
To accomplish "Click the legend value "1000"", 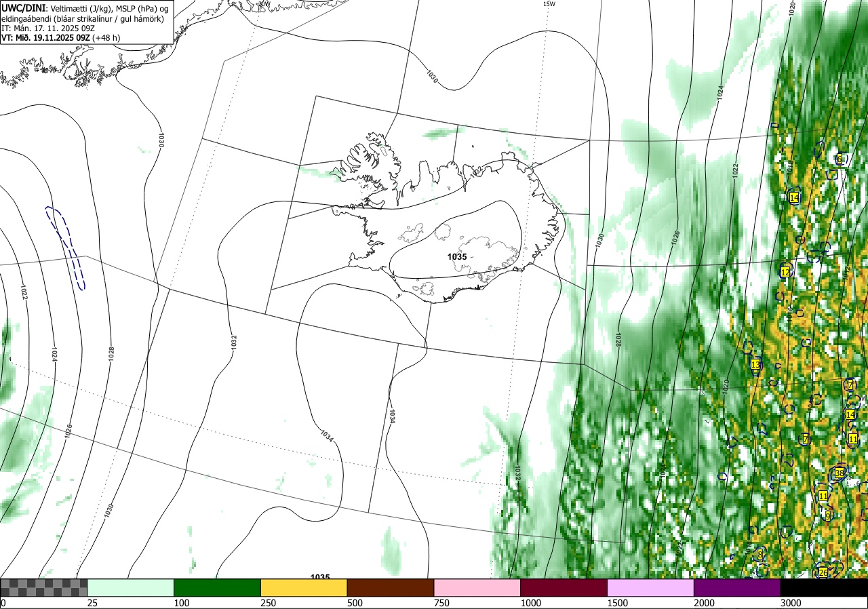I will (531, 603).
